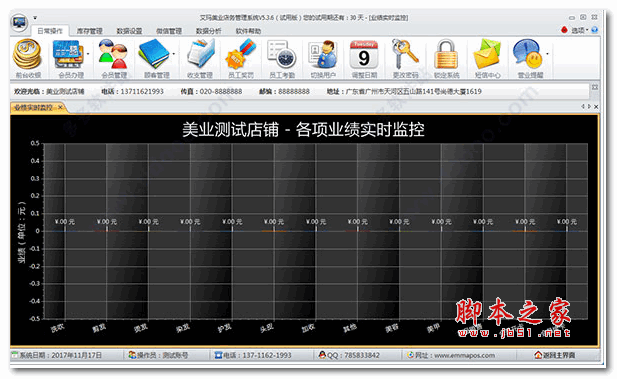The height and width of the screenshot is (379, 617).
Task: Click the change password keys icon
Action: (405, 54)
